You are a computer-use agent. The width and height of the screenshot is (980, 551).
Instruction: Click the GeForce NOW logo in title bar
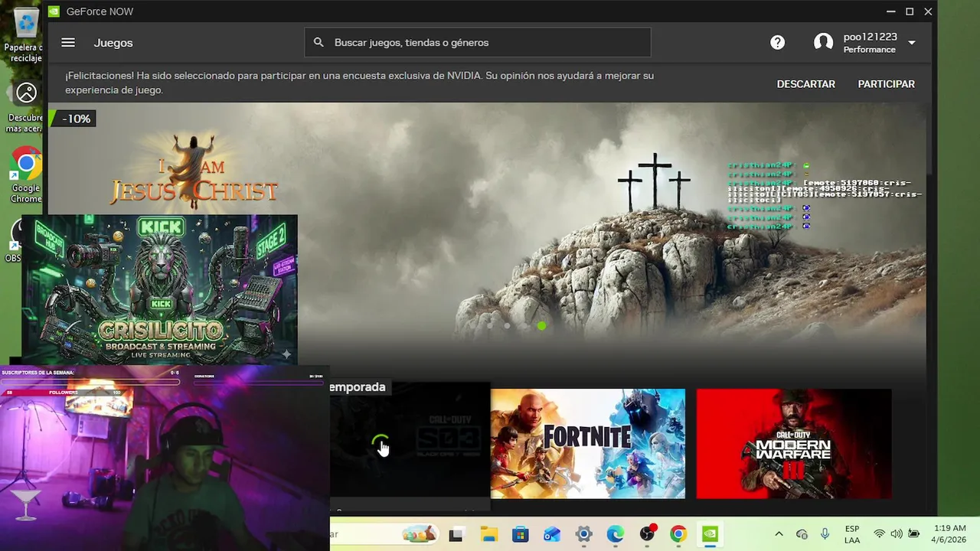coord(54,11)
